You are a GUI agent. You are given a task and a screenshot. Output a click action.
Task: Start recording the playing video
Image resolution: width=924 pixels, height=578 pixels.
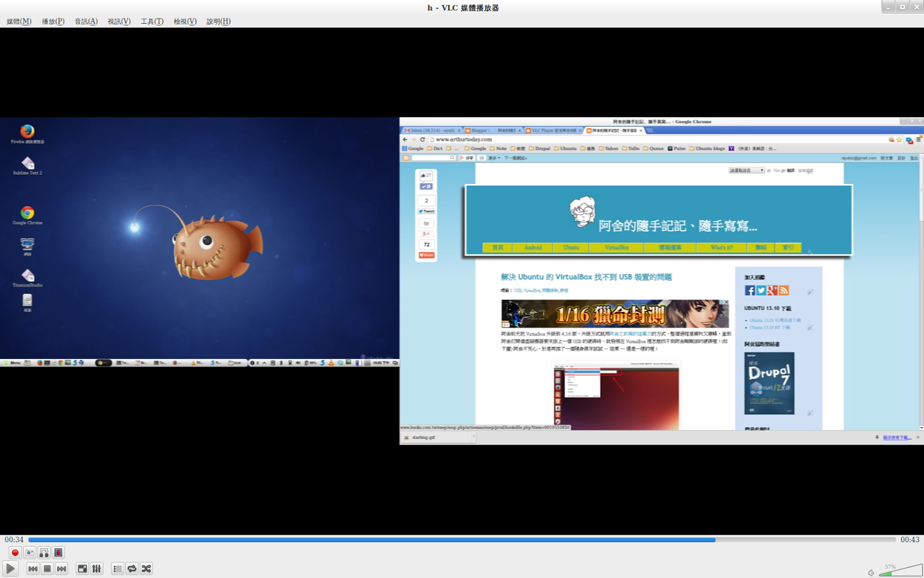[14, 552]
